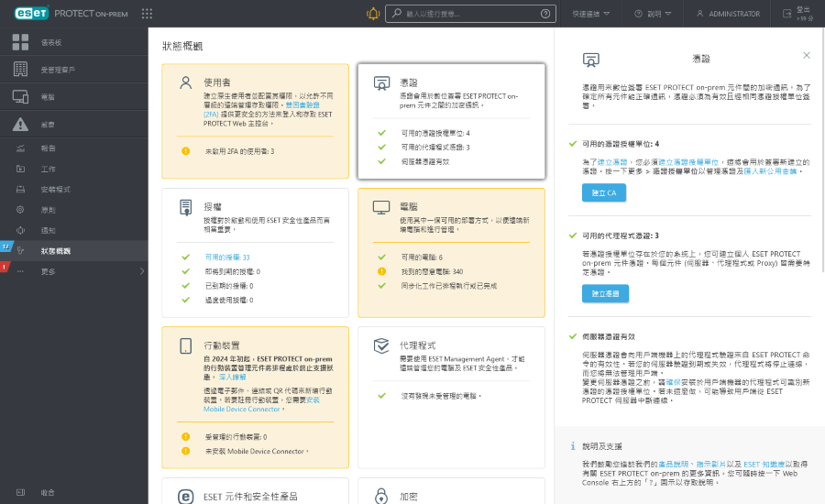Click the search help question mark icon
The height and width of the screenshot is (504, 825).
(546, 14)
